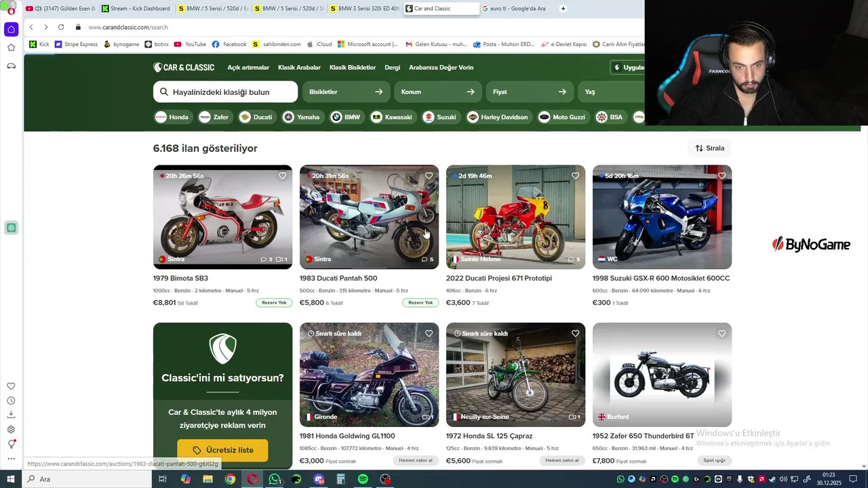This screenshot has height=488, width=868.
Task: Open the 1979 Bimota SB3 photo
Action: click(x=222, y=217)
